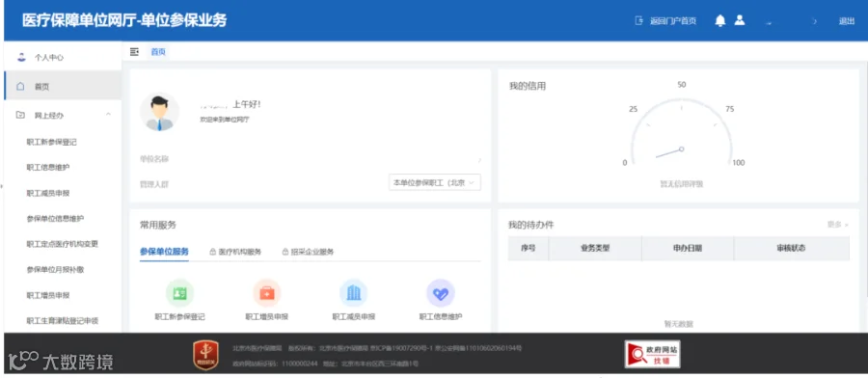Open 职工生育津贴登记申领 in the sidebar
The image size is (868, 378).
coord(62,321)
